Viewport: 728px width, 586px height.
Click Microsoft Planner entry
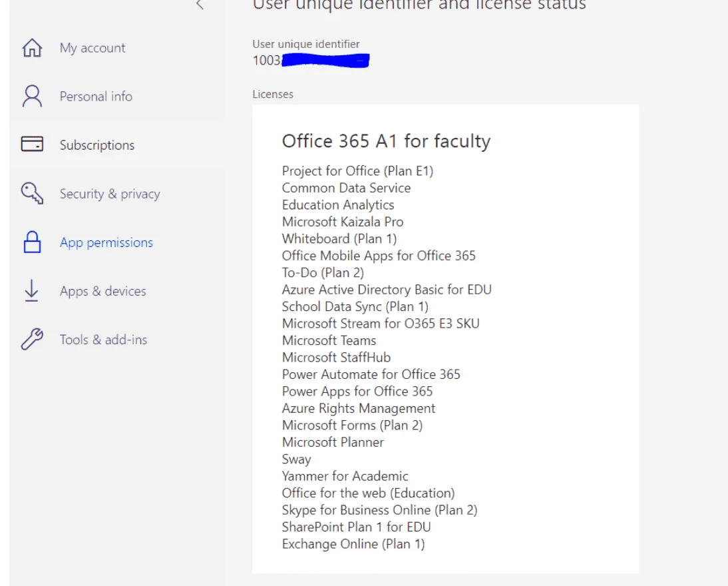pyautogui.click(x=333, y=442)
